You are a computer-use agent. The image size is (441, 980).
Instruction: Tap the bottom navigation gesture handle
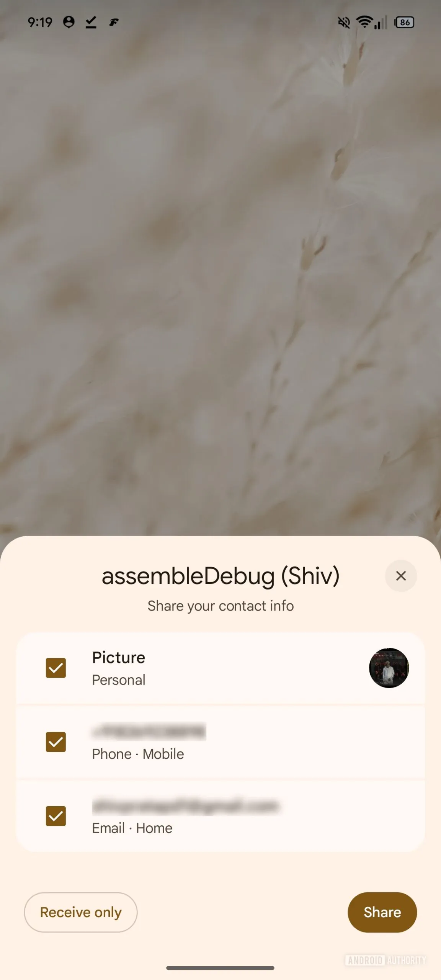[x=220, y=968]
